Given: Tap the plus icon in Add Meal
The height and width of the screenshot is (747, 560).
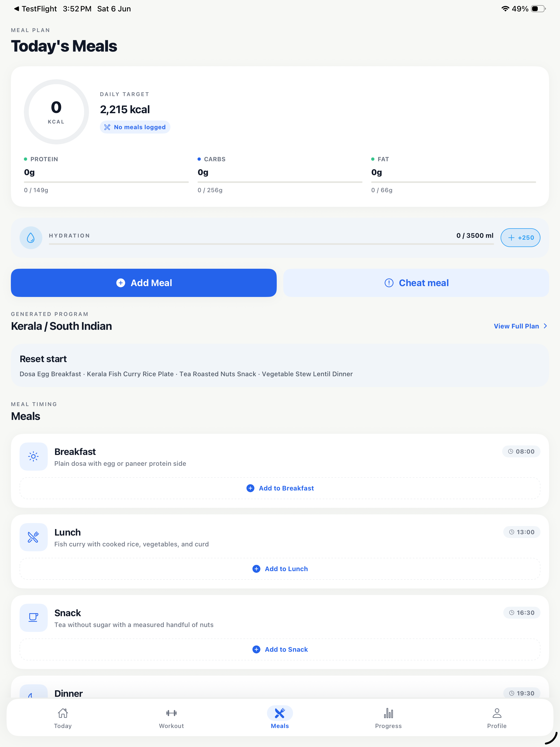Looking at the screenshot, I should pyautogui.click(x=120, y=283).
